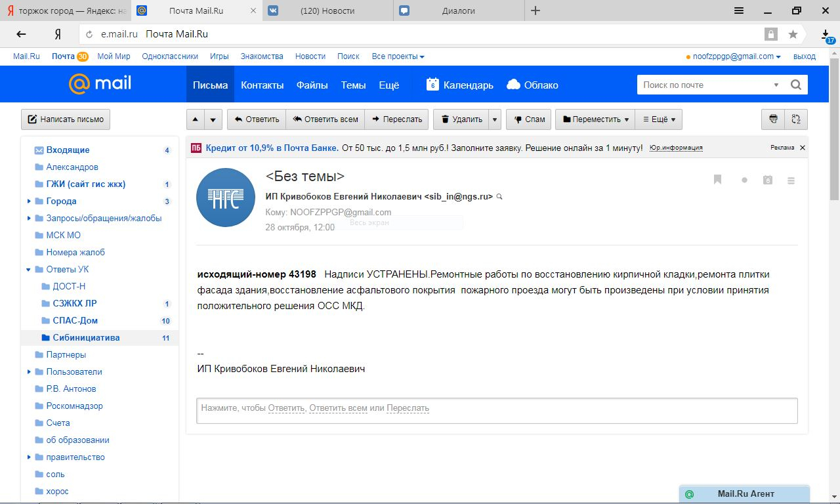840x504 pixels.
Task: Click the search magnifier icon in mail
Action: (x=796, y=85)
